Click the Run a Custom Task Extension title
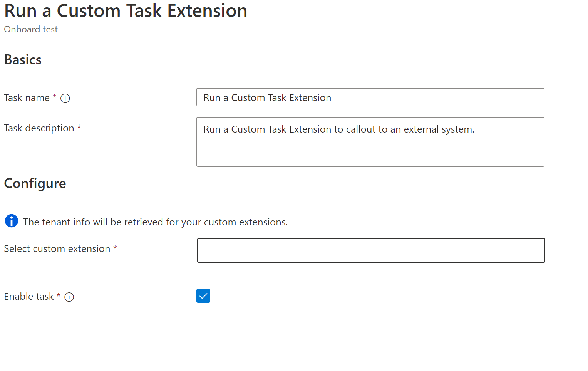 126,11
